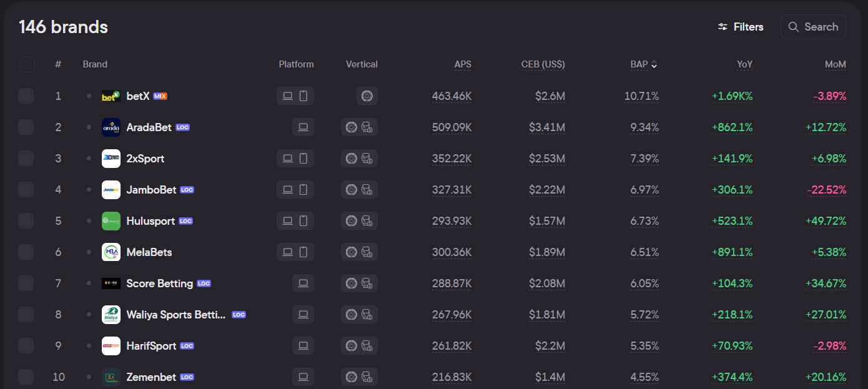
Task: Click the YoY column header
Action: pyautogui.click(x=744, y=64)
